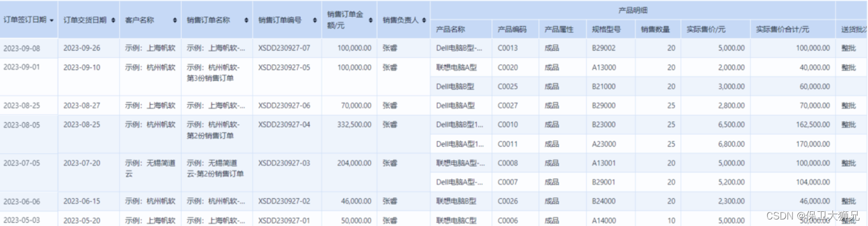Click sort icon beside 客户名称 header
Image resolution: width=868 pixels, height=226 pixels.
tap(175, 20)
